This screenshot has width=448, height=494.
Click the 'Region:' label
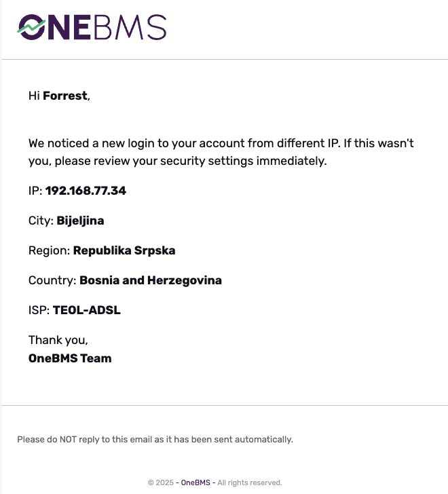[49, 250]
